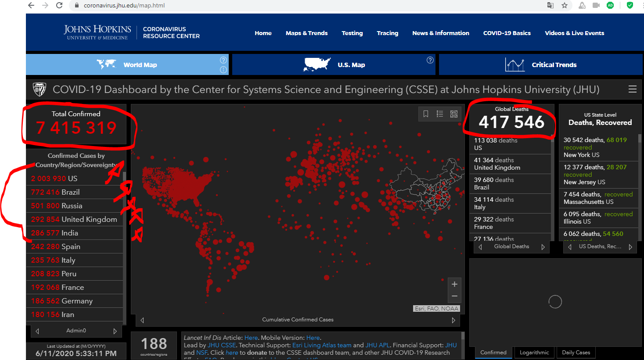Follow the JHU CSSE link
Image resolution: width=644 pixels, height=360 pixels.
(222, 345)
